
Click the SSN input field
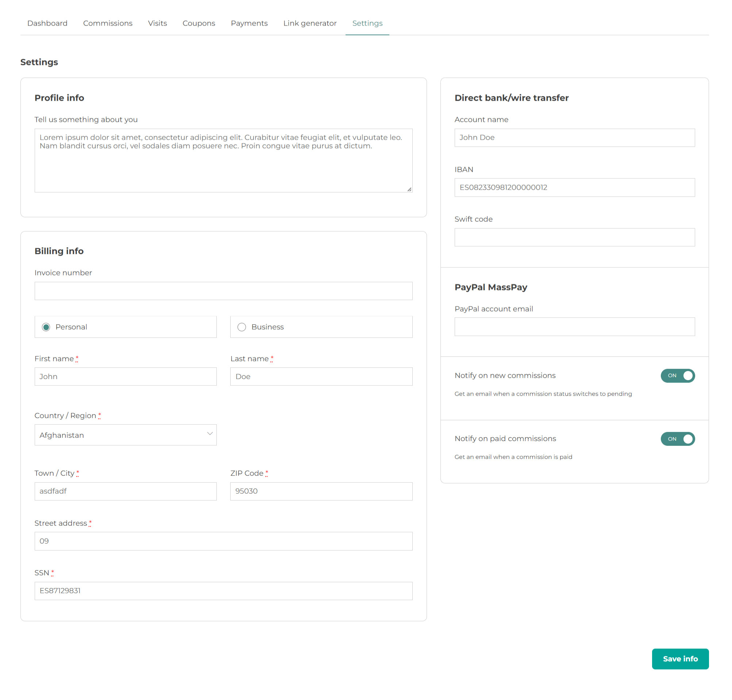click(223, 591)
